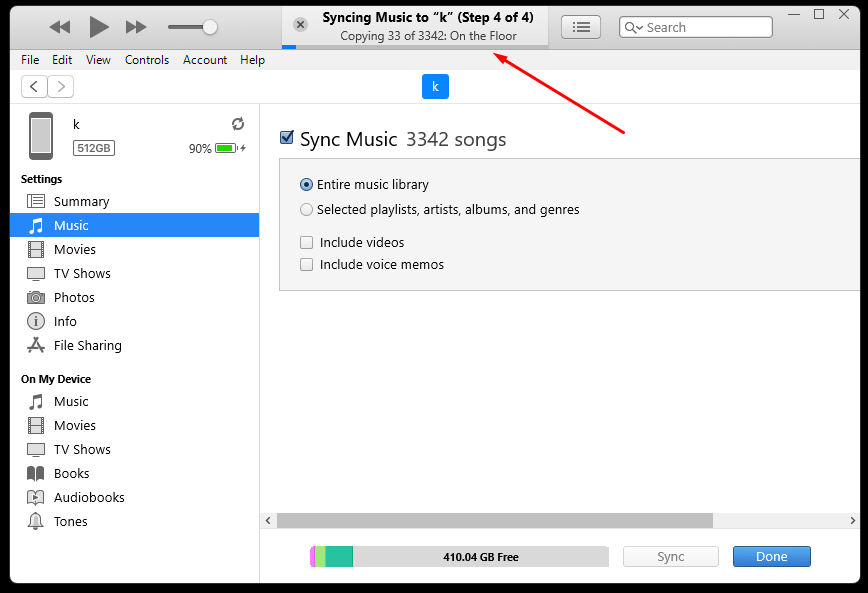Enable Include voice memos checkbox
This screenshot has height=593, width=868.
(x=306, y=265)
